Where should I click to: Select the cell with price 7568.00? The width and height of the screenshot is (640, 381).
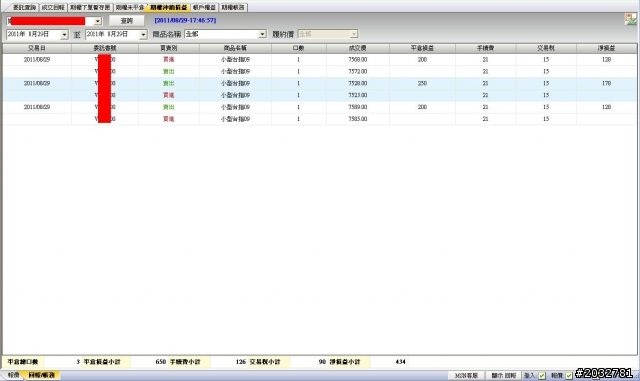(x=358, y=60)
